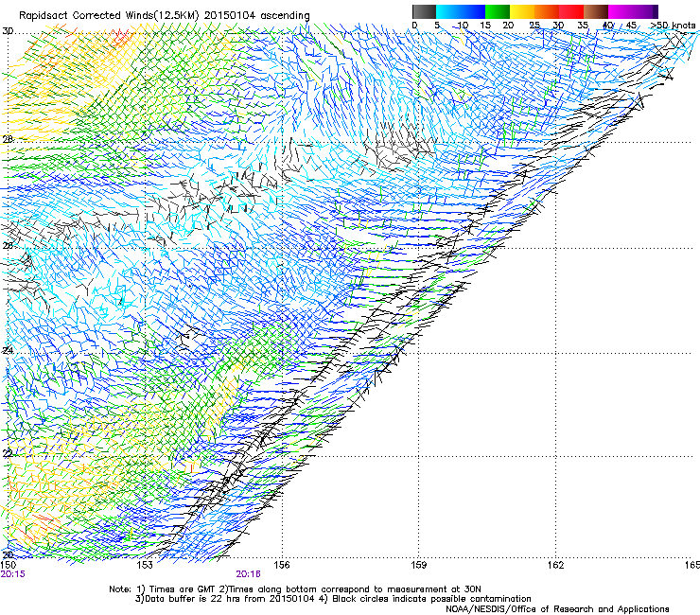Click the '20150104 ascending' date in title

click(x=257, y=16)
